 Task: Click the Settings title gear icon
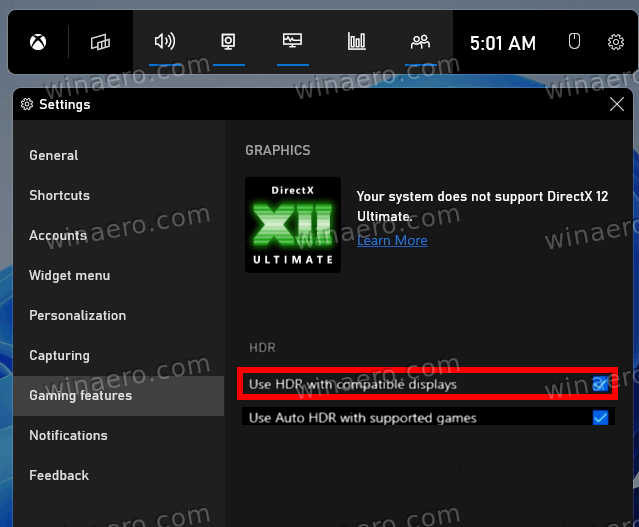click(27, 104)
